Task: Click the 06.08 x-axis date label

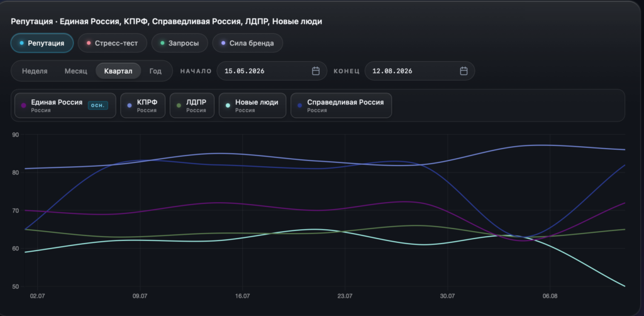Action: (550, 296)
